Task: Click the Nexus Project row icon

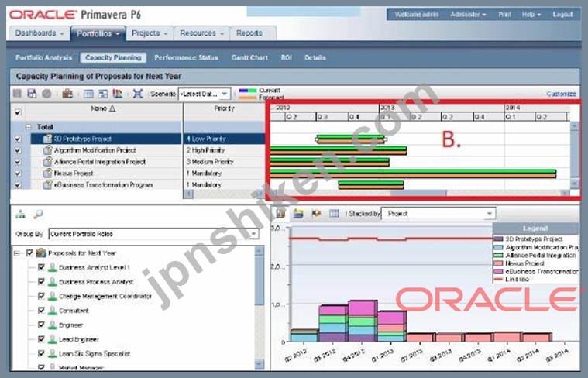Action: 47,174
